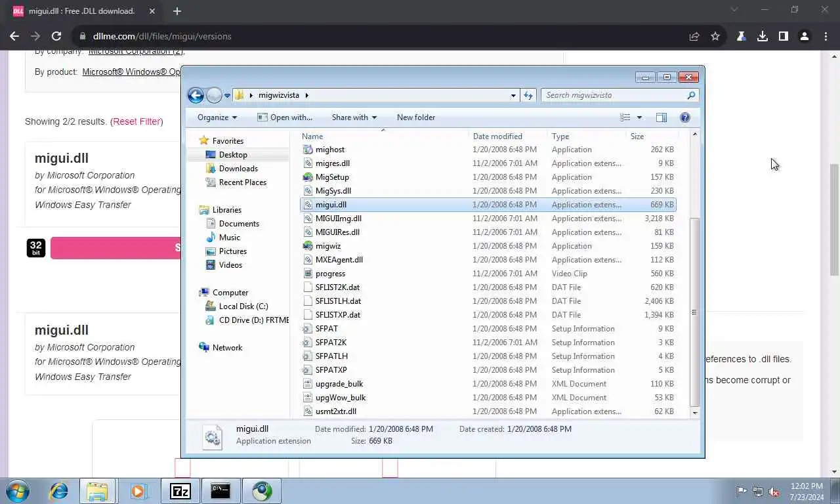The image size is (840, 504).
Task: Expand path arrow after migwizvista
Action: tap(306, 95)
